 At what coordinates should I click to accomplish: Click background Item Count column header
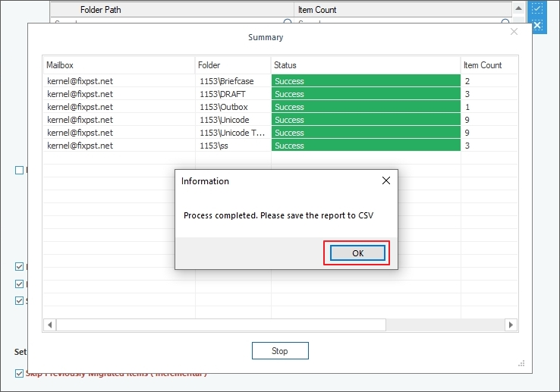click(403, 10)
